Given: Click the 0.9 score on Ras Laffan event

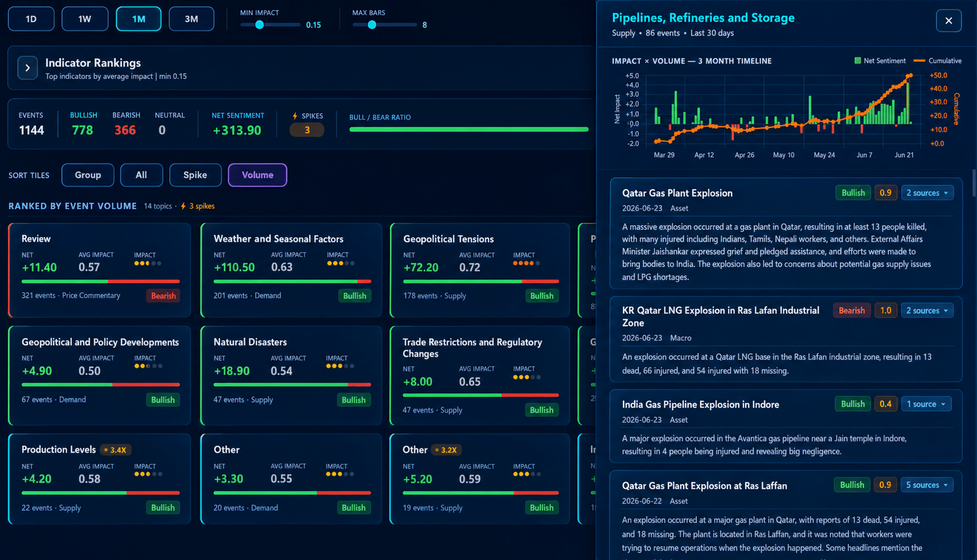Looking at the screenshot, I should point(885,485).
